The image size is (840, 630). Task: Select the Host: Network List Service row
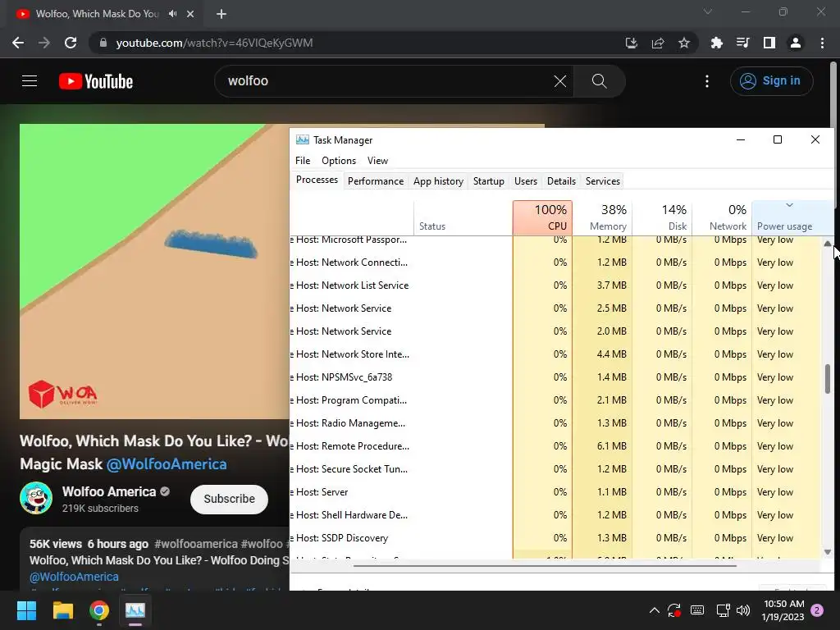coord(555,285)
